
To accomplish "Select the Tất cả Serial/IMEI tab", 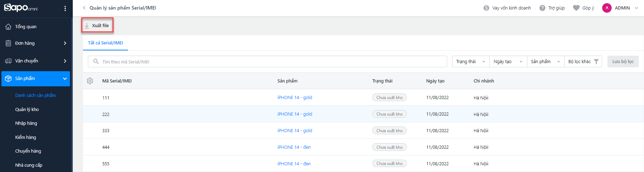I will [x=105, y=43].
